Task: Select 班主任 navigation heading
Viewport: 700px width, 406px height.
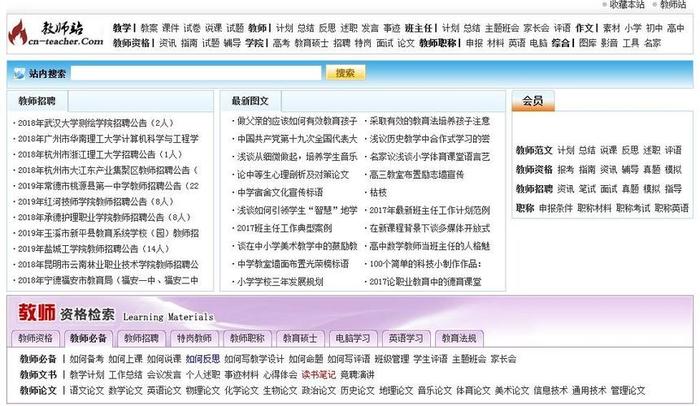Action: coord(419,28)
